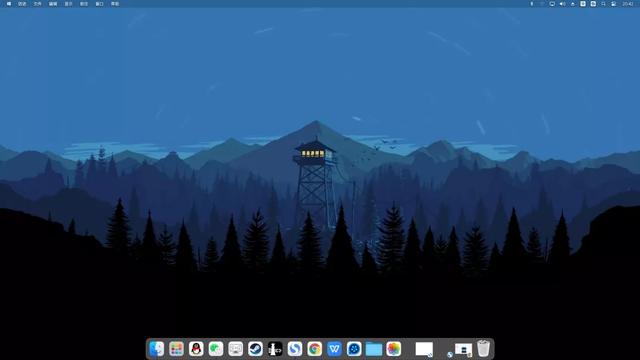Image resolution: width=640 pixels, height=360 pixels.
Task: Open the Trash in dock
Action: click(483, 349)
